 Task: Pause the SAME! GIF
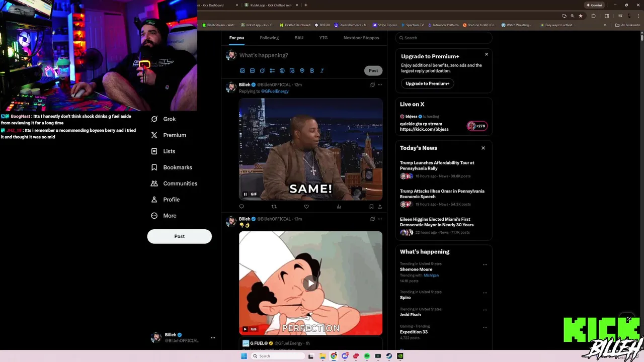[x=246, y=194]
